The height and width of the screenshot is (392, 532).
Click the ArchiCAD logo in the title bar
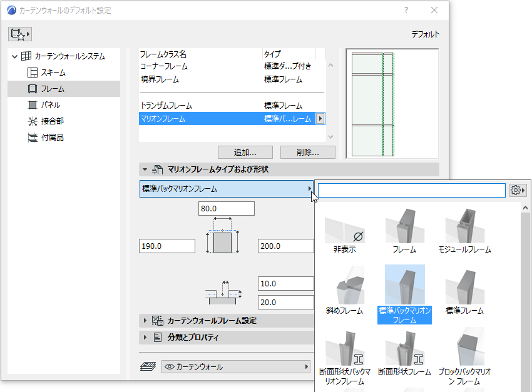11,10
